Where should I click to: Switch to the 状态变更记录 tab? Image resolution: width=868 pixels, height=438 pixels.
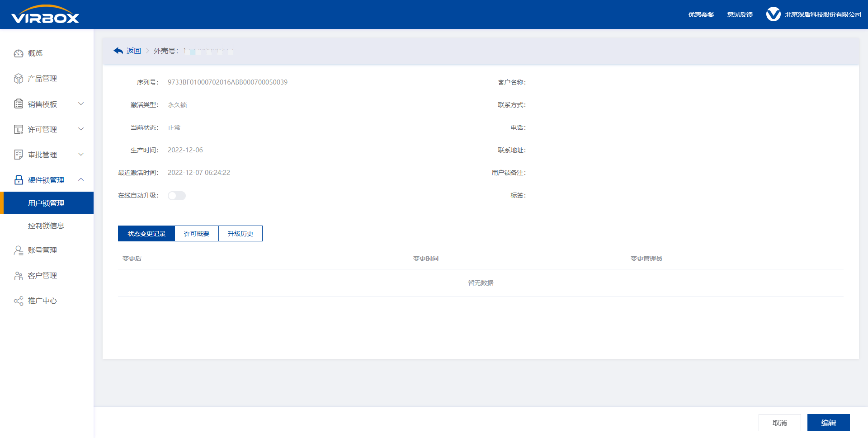tap(146, 234)
